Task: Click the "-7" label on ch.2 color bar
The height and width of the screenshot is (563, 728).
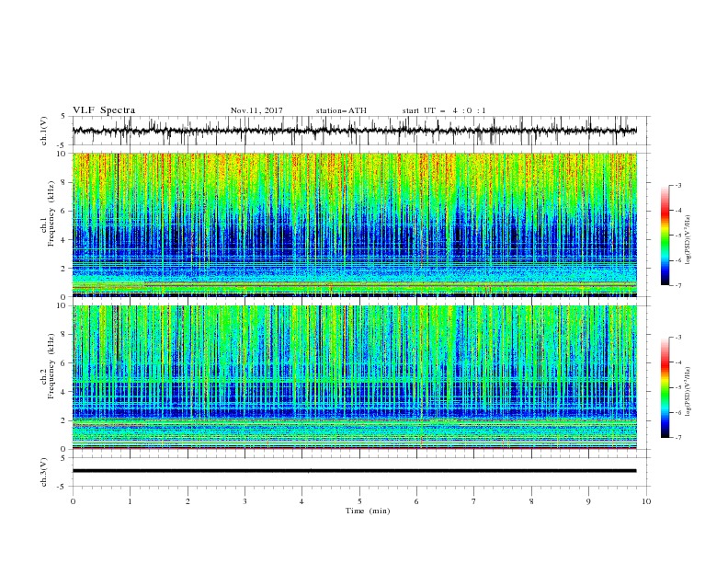Action: pyautogui.click(x=677, y=438)
